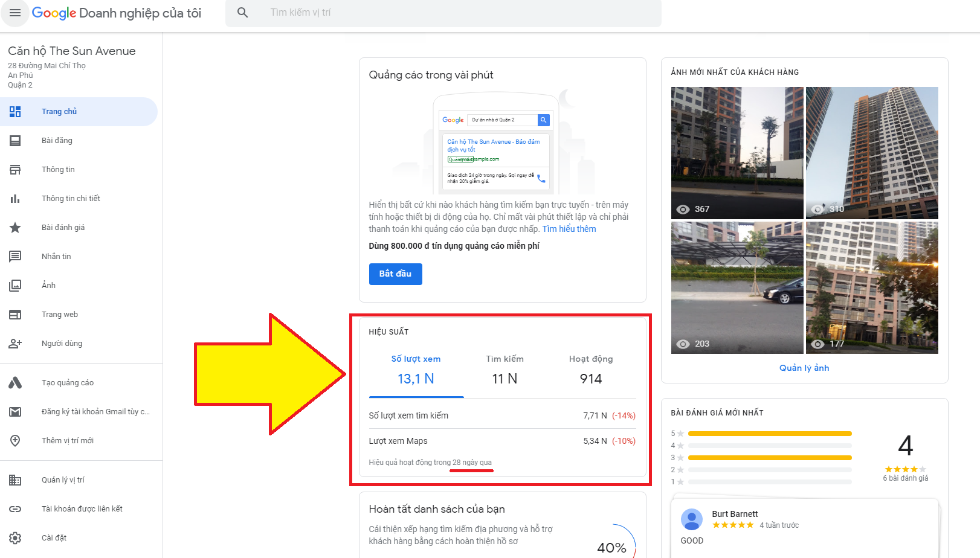Switch to the Hoạt động performance tab
The image size is (980, 558).
591,370
